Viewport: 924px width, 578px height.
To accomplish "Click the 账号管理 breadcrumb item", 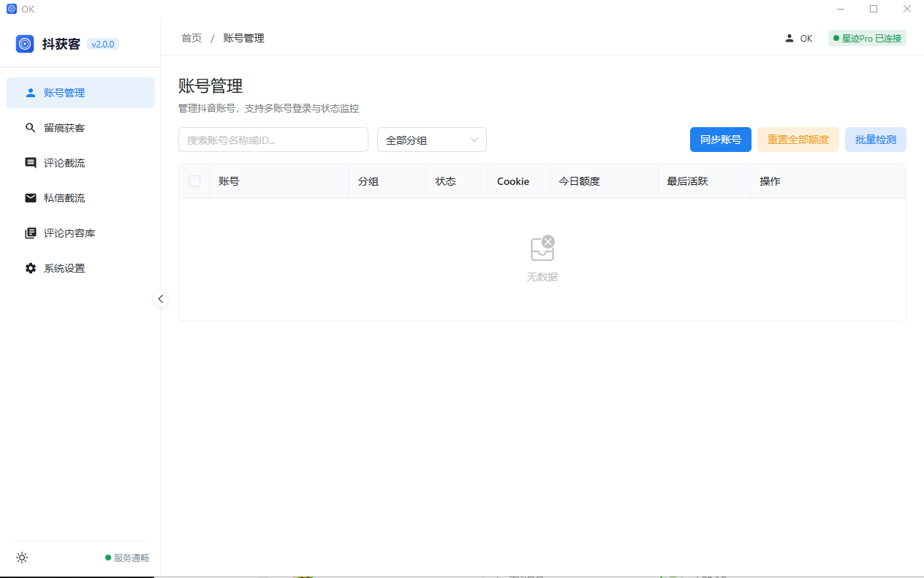I will [244, 38].
